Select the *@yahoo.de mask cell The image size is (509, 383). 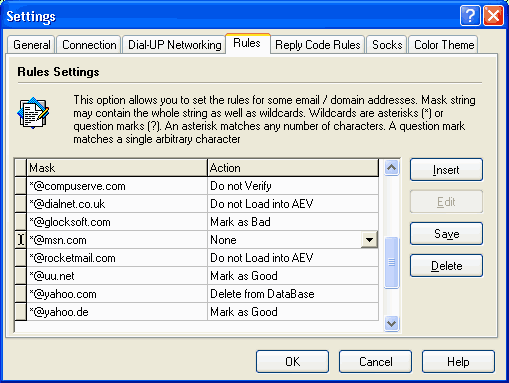pos(117,312)
